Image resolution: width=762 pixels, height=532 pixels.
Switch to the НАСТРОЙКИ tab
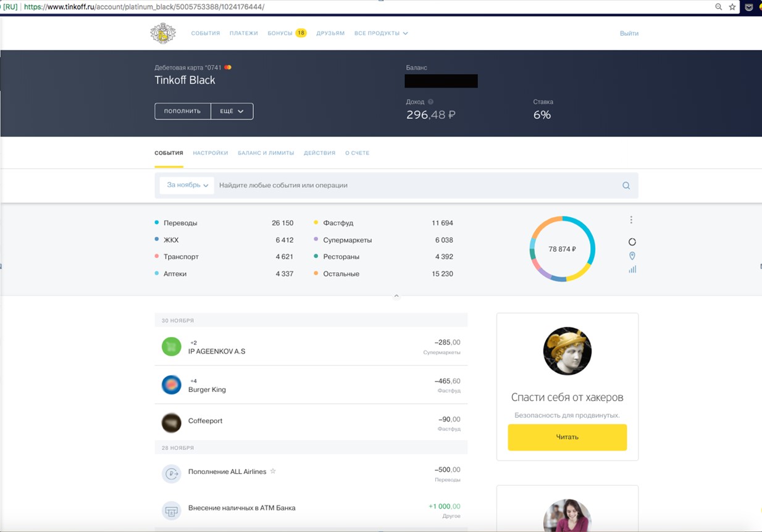coord(211,153)
